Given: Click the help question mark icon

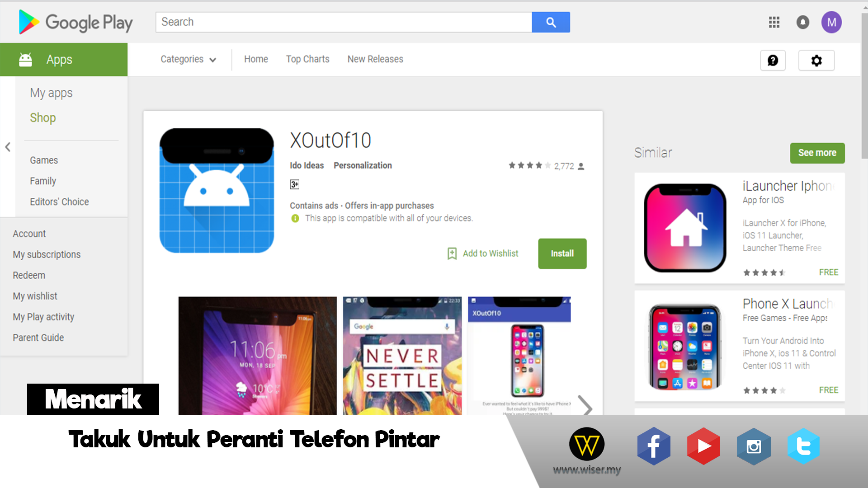Looking at the screenshot, I should 773,60.
